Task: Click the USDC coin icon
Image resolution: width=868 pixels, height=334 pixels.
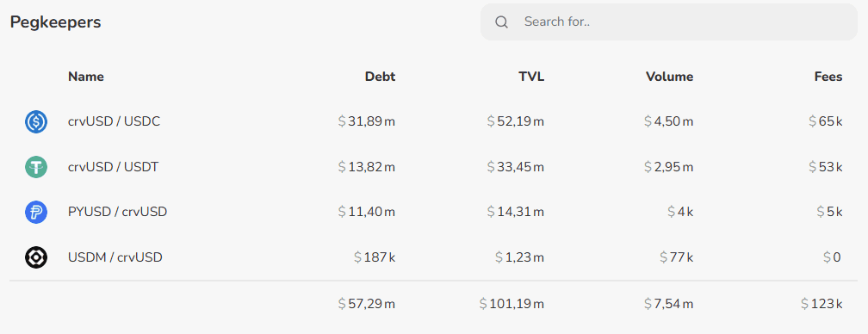Action: [36, 121]
